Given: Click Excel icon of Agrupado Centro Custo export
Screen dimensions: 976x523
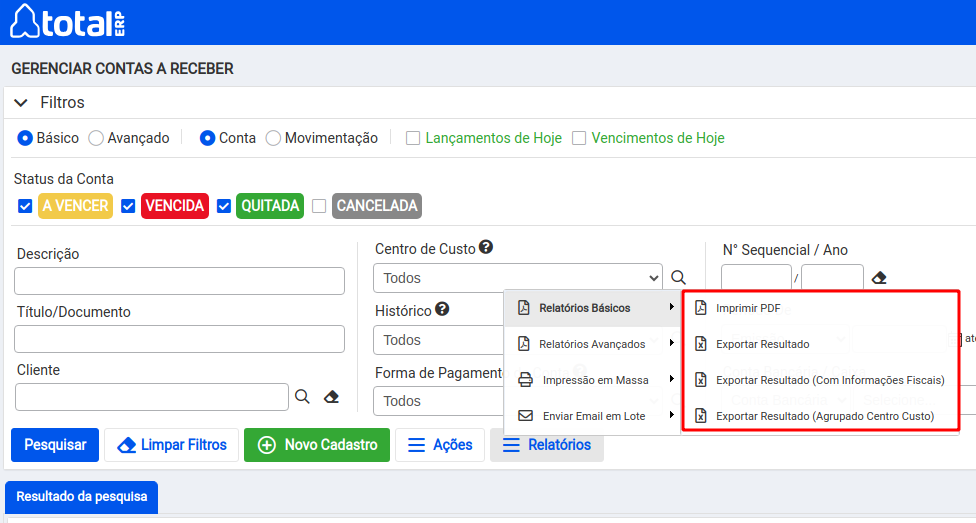Looking at the screenshot, I should (701, 416).
